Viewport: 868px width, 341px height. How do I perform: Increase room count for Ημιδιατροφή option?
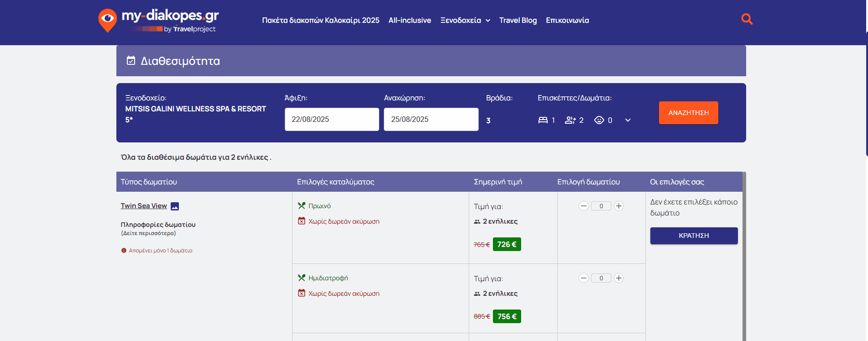[619, 278]
